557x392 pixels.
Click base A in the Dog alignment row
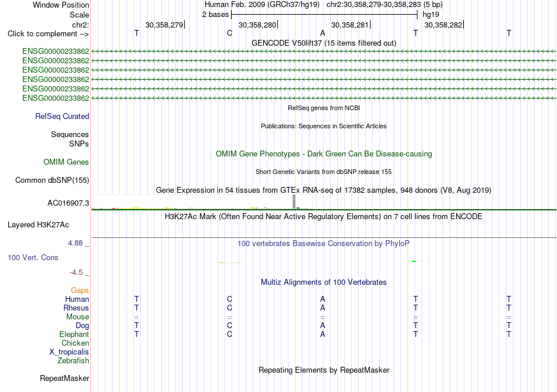coord(322,325)
